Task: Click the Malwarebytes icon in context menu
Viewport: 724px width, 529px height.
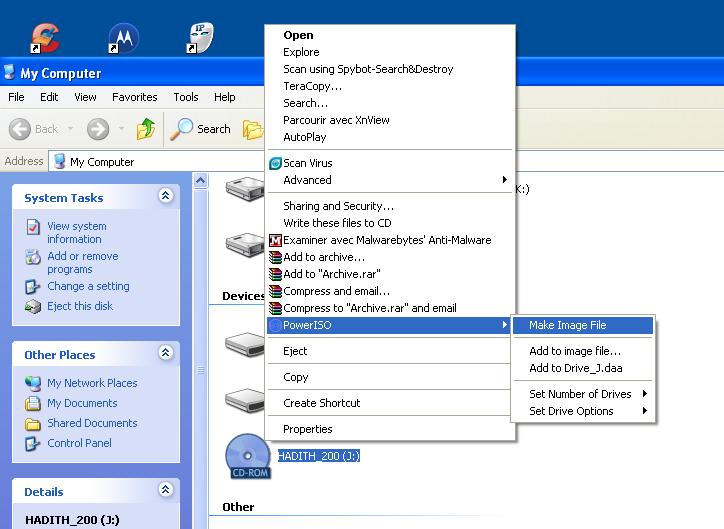Action: click(275, 240)
